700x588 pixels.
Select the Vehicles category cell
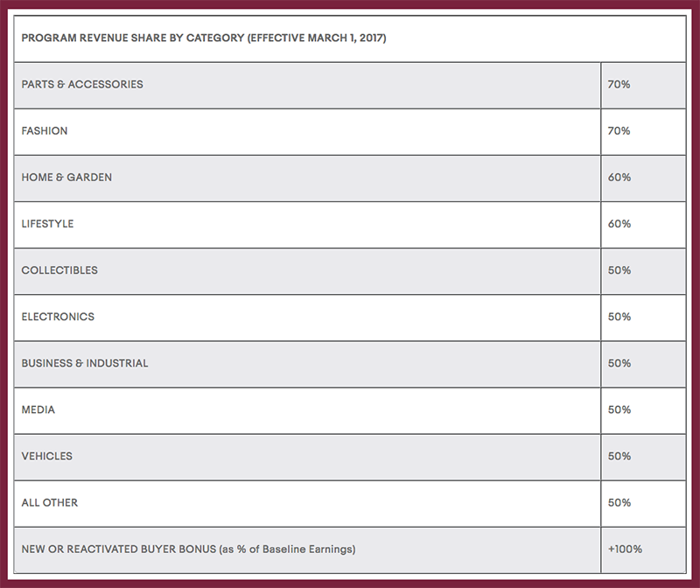47,456
